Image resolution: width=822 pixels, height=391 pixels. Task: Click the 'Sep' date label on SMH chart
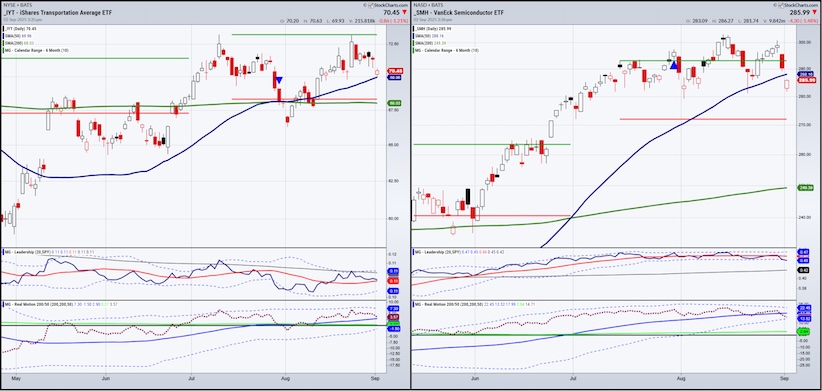(784, 377)
